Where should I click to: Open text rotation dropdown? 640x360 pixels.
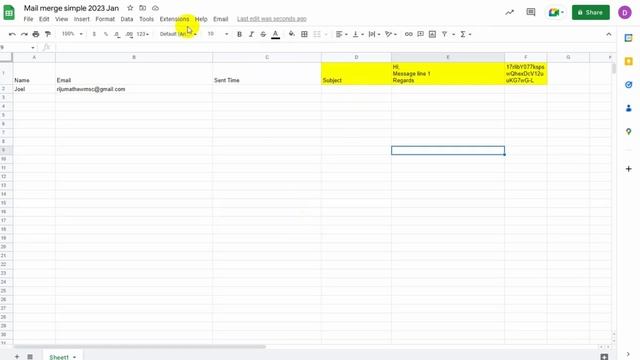coord(391,34)
